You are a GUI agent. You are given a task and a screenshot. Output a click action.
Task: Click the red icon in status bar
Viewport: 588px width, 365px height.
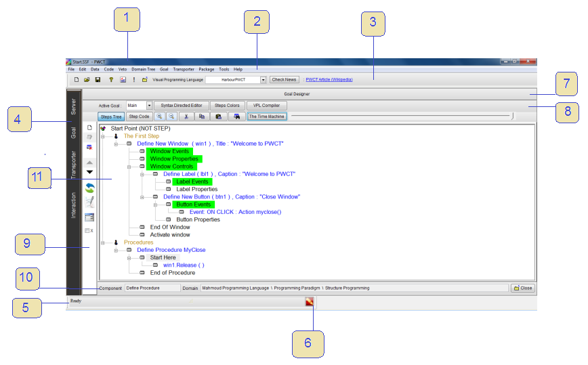point(310,302)
